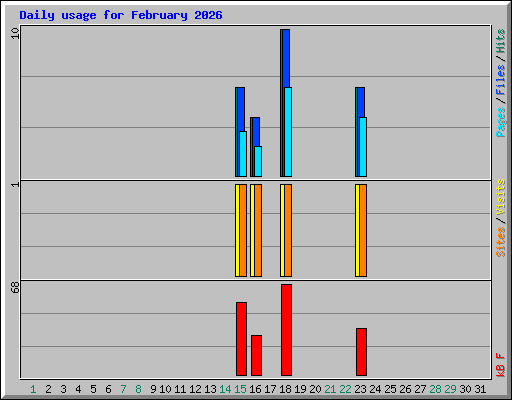Click the '10' axis maximum label
Screen dimensions: 512x400
tap(15, 33)
